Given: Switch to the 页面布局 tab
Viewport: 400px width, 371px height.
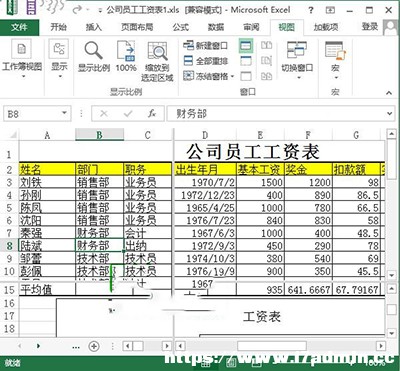Looking at the screenshot, I should click(137, 27).
